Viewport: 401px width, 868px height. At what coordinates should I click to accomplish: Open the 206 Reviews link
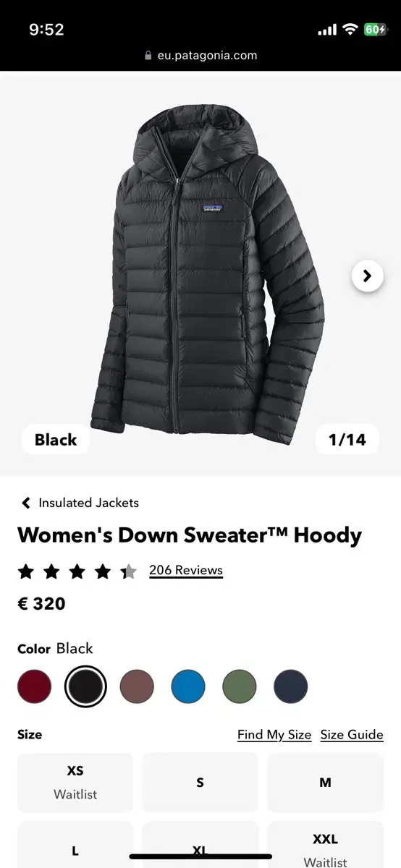coord(186,570)
